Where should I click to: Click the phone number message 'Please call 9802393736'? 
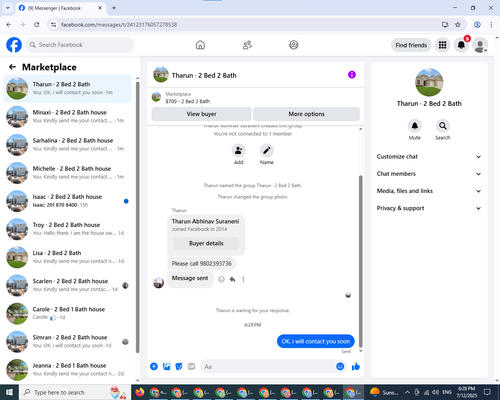[x=201, y=264]
